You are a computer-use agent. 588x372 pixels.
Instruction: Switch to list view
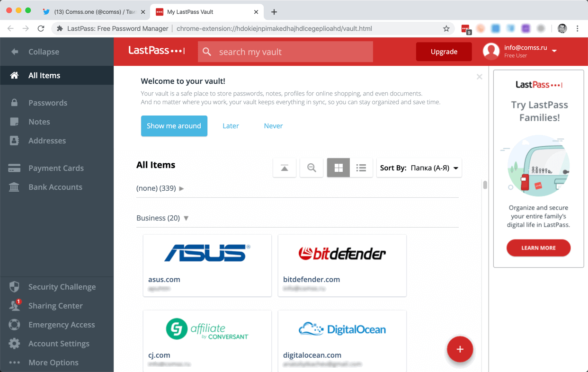tap(361, 168)
